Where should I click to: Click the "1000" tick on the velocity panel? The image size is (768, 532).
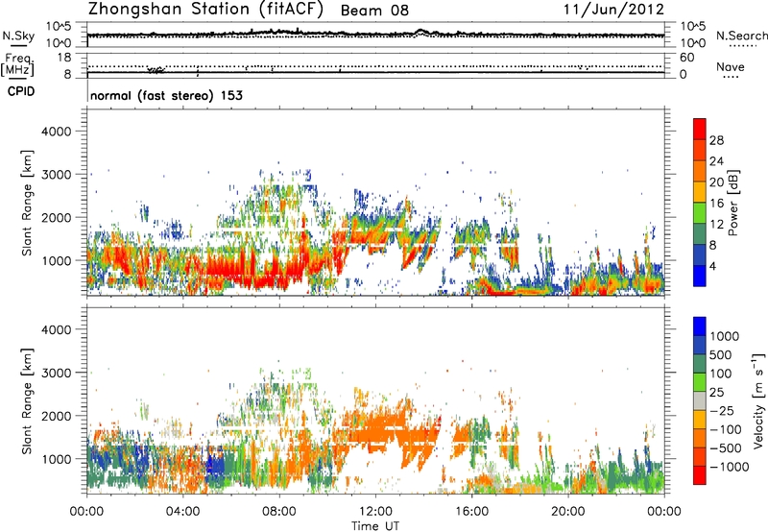[56, 459]
